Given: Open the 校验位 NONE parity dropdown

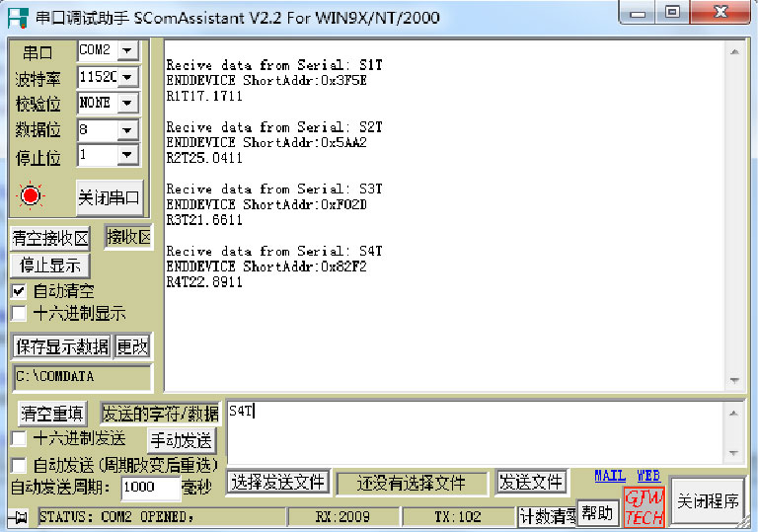Looking at the screenshot, I should [128, 103].
